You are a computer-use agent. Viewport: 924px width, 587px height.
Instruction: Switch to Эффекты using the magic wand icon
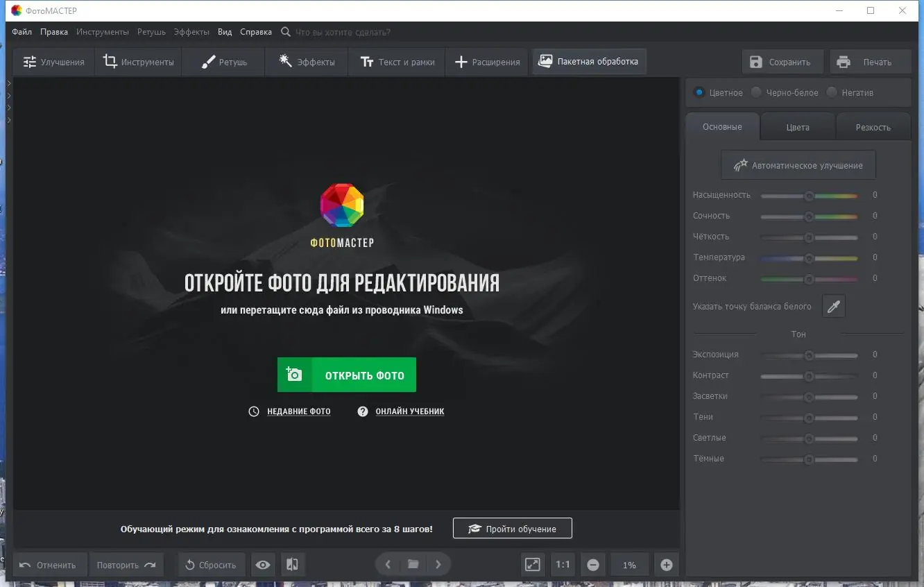[x=284, y=61]
